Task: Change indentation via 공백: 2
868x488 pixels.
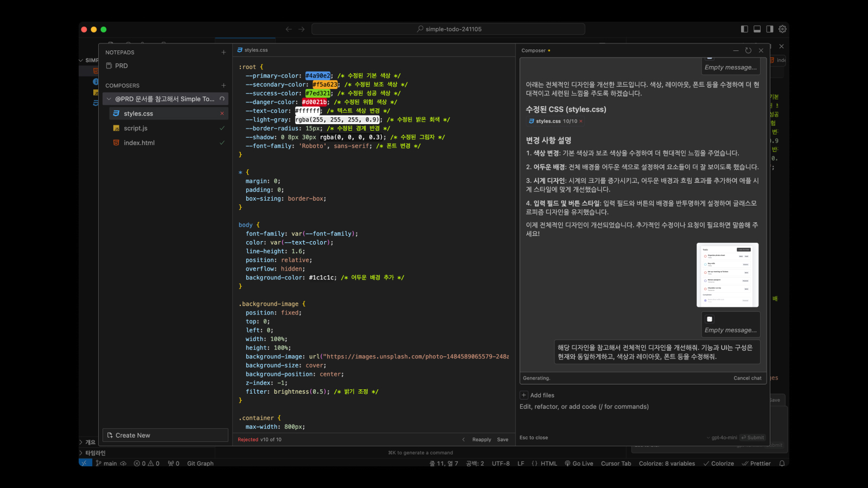Action: pos(475,464)
